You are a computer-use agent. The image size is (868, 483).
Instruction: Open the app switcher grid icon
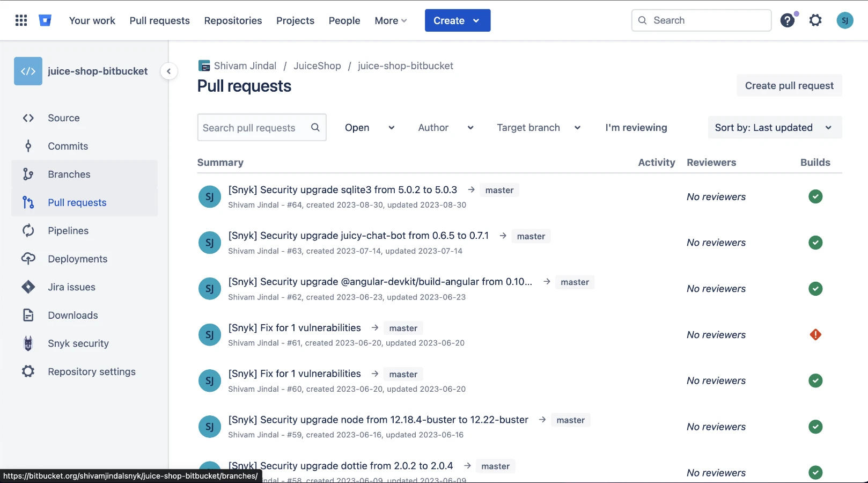21,20
